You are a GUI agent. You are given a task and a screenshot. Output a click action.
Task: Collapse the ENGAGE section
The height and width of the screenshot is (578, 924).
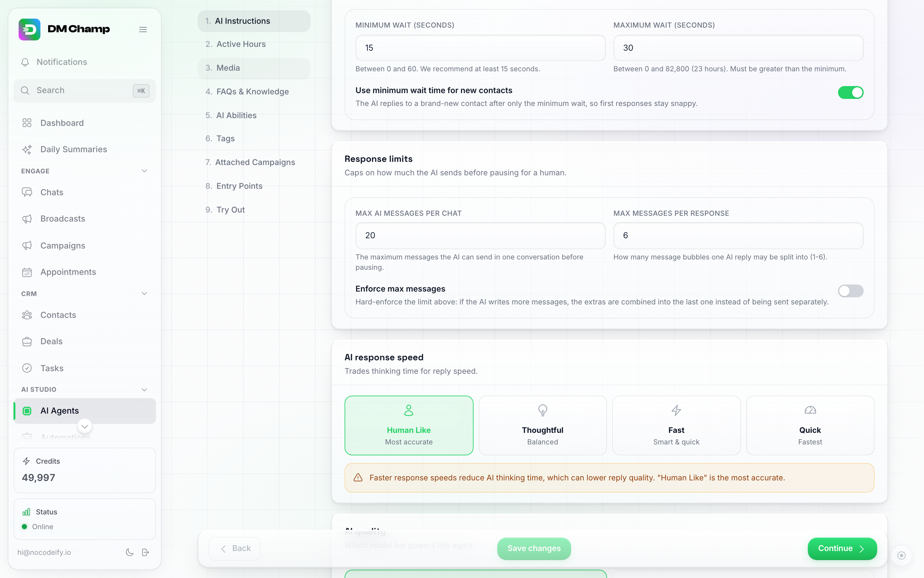(144, 171)
